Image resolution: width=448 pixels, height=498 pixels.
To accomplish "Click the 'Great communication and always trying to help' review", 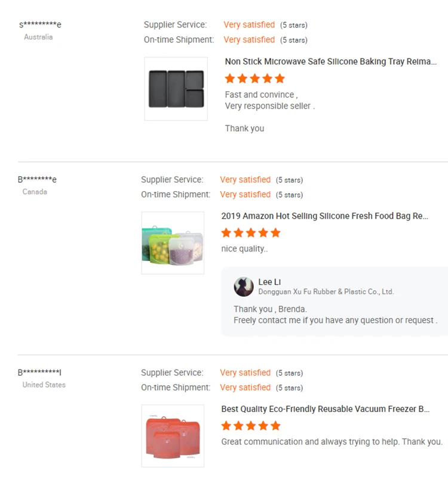I will click(x=332, y=442).
